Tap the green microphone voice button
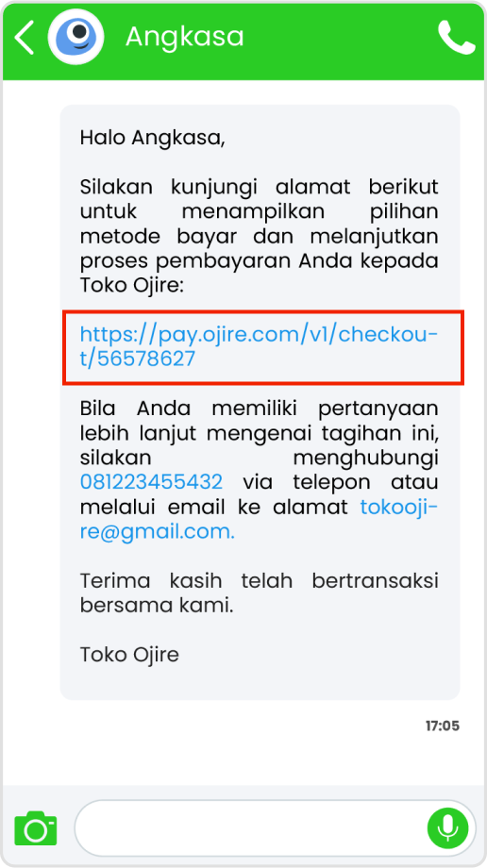 (447, 828)
